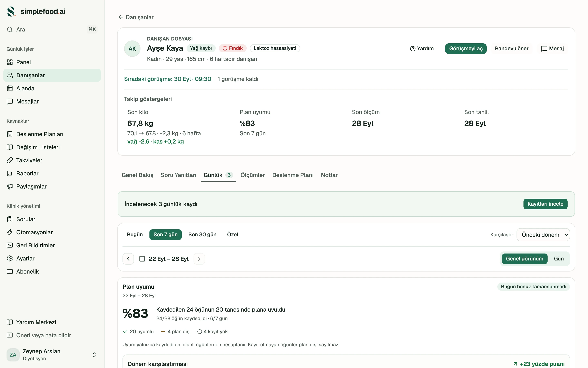Screen dimensions: 588x368
Task: Click the Mesajlar chat icon in sidebar
Action: [x=10, y=101]
